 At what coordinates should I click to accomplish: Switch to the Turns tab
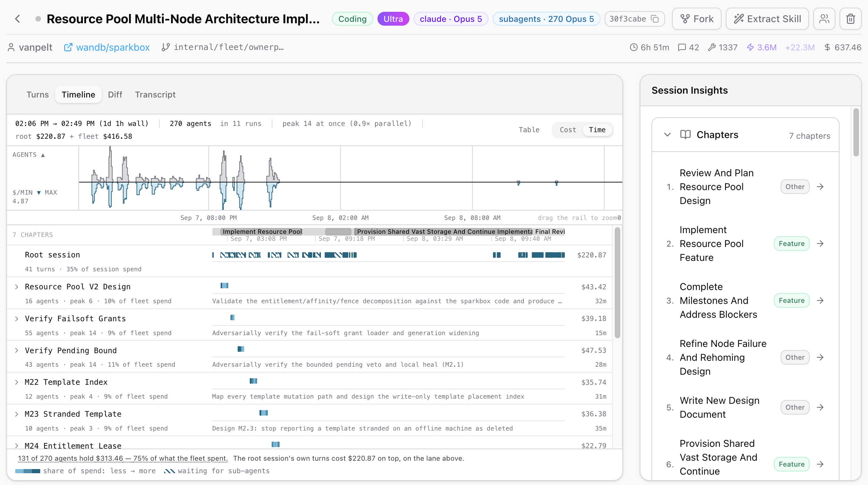pos(37,94)
